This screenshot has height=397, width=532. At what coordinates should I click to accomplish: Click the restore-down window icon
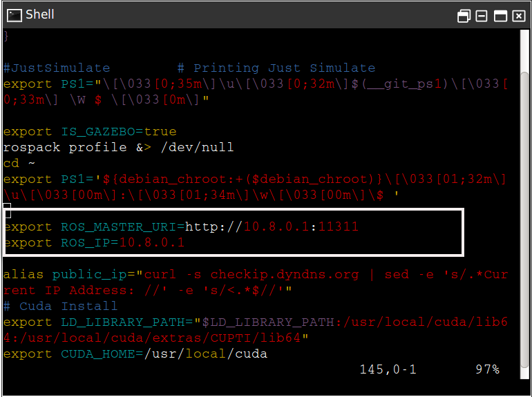(464, 16)
